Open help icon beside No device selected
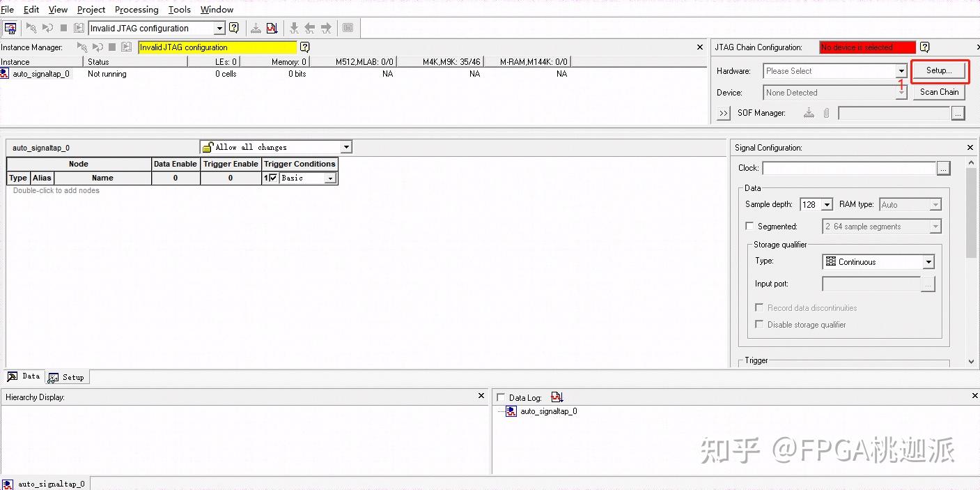980x490 pixels. point(924,47)
